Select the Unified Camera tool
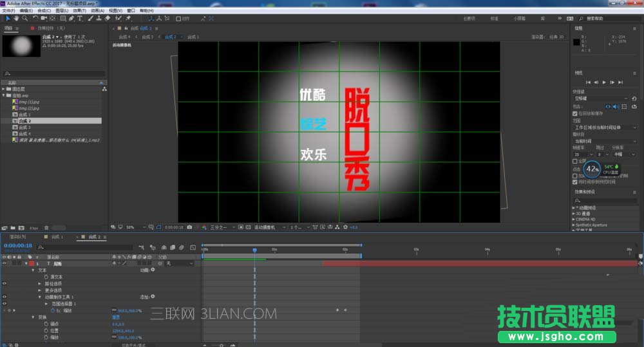 click(x=44, y=19)
